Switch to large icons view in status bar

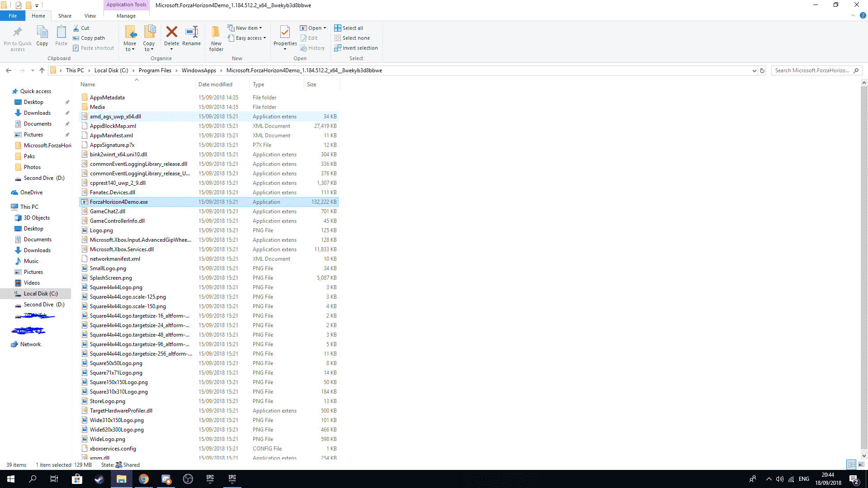pyautogui.click(x=861, y=465)
